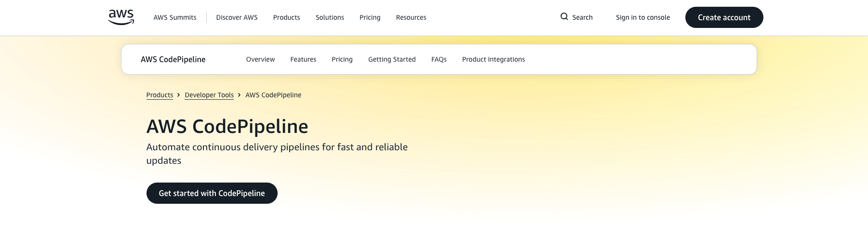Switch to the Features tab

[x=303, y=59]
